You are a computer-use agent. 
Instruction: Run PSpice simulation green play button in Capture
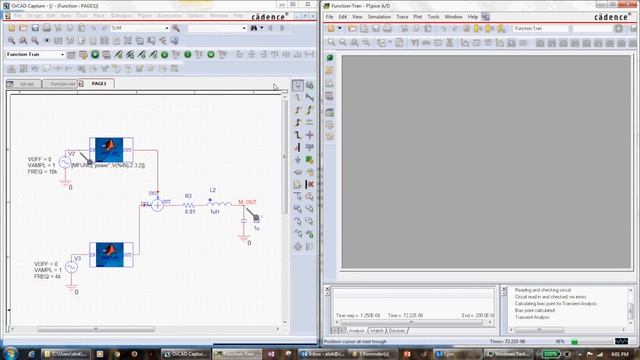(95, 54)
